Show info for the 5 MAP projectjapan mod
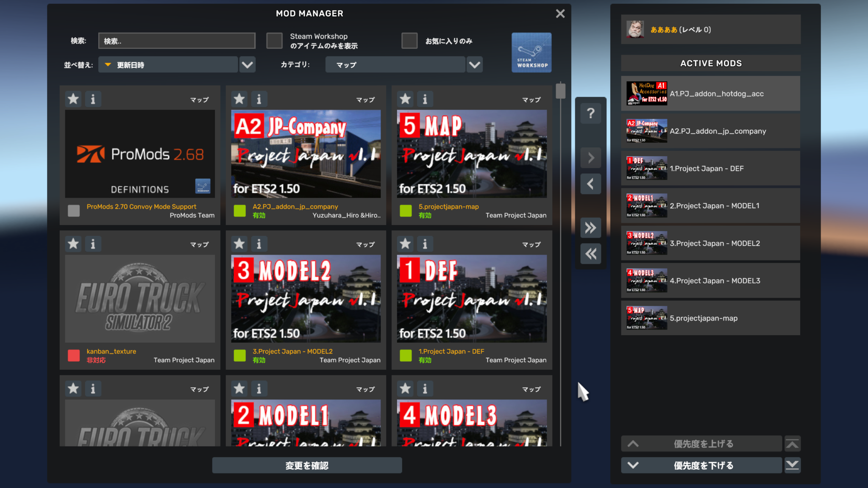The image size is (868, 488). [425, 99]
